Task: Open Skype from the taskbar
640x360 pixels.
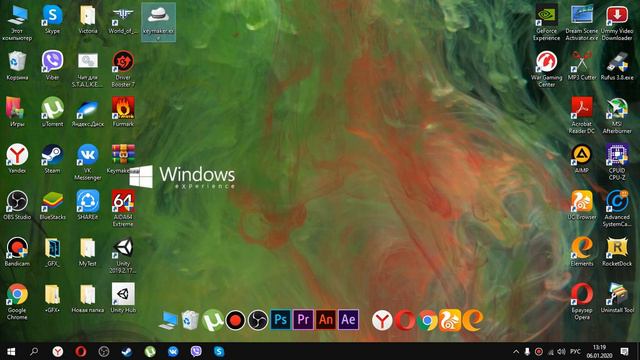Action: (x=219, y=351)
